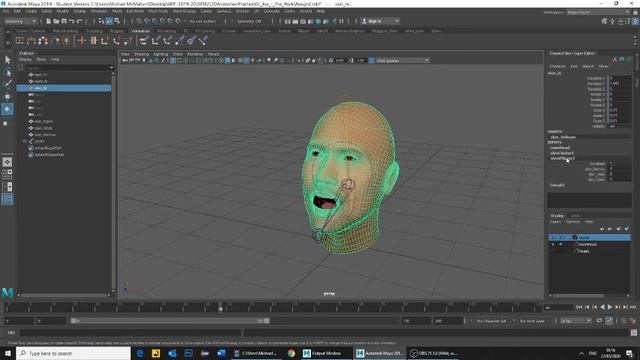
Task: Select the arrow Select tool in toolbox
Action: tap(7, 60)
